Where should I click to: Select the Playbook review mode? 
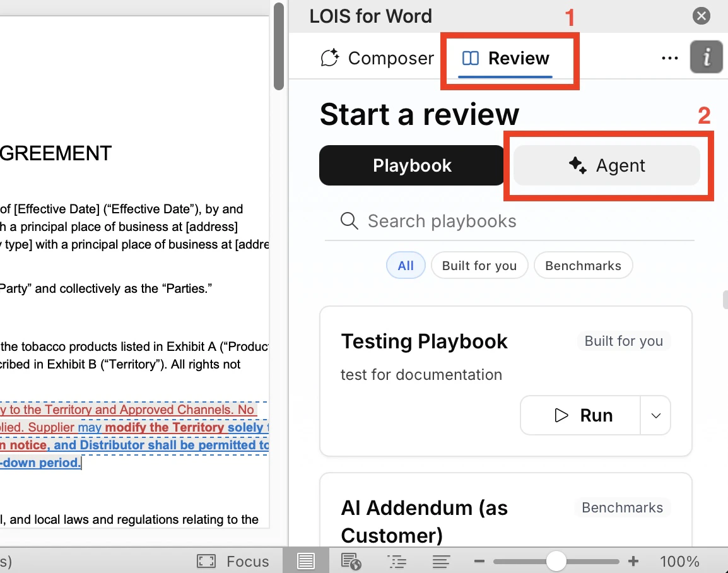point(412,165)
